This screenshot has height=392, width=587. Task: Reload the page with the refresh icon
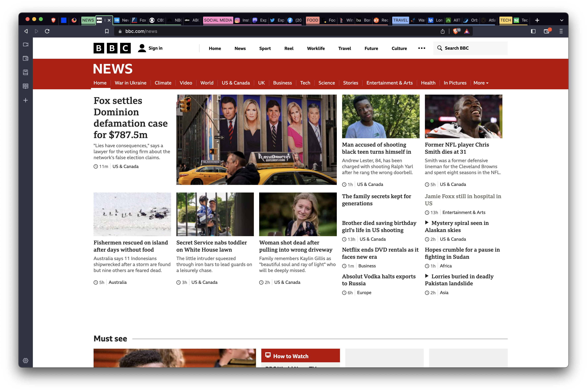click(x=47, y=31)
